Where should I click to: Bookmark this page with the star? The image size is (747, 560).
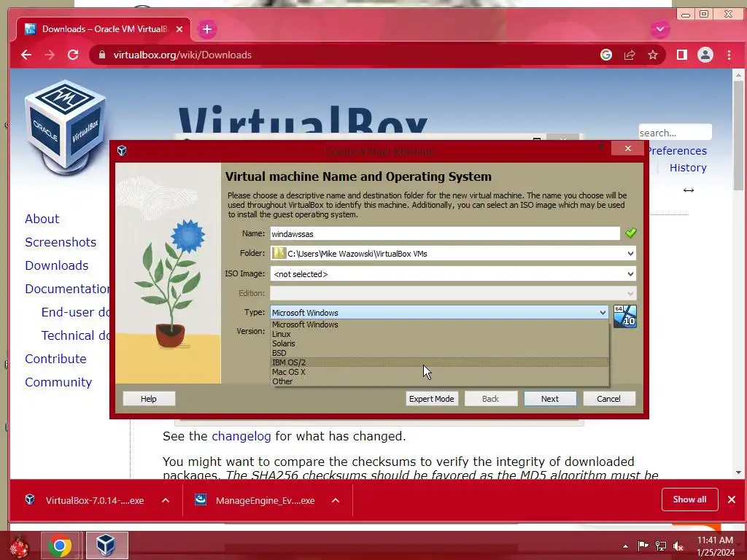(653, 55)
